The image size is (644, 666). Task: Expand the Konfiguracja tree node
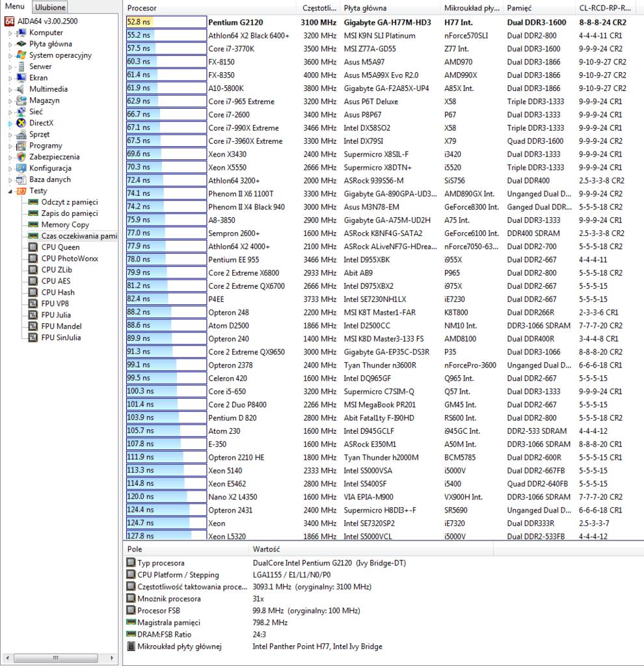[x=10, y=168]
